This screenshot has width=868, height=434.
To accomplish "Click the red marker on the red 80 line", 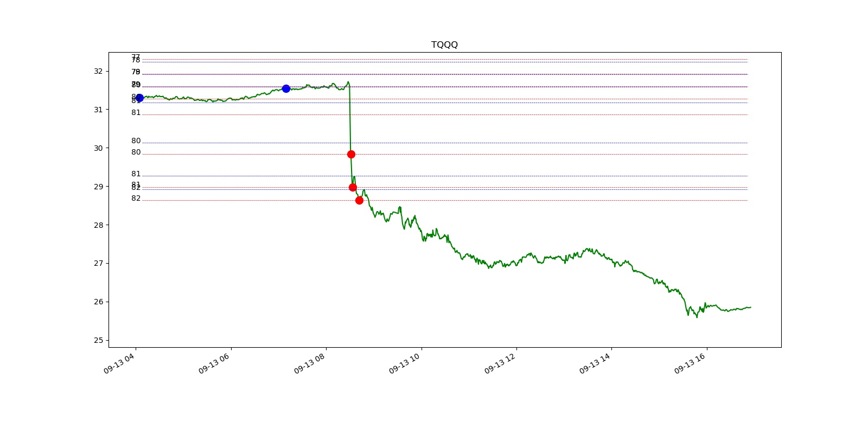I will click(x=351, y=154).
